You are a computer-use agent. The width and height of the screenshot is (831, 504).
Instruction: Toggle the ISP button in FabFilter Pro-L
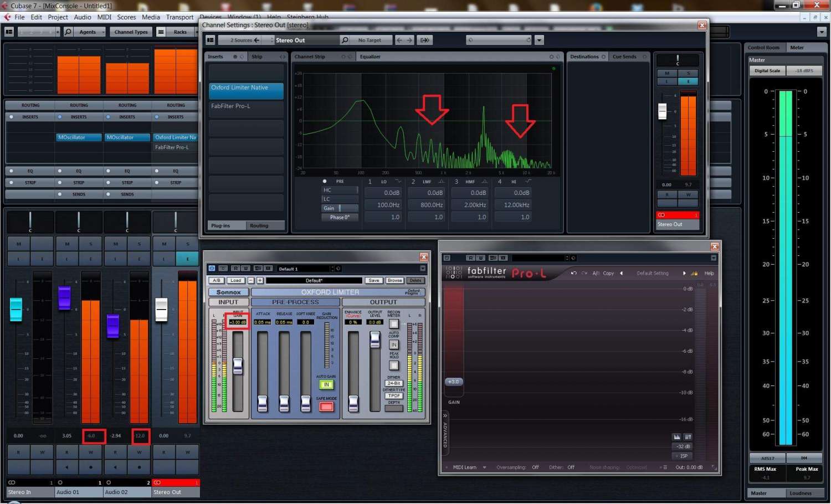[x=683, y=456]
